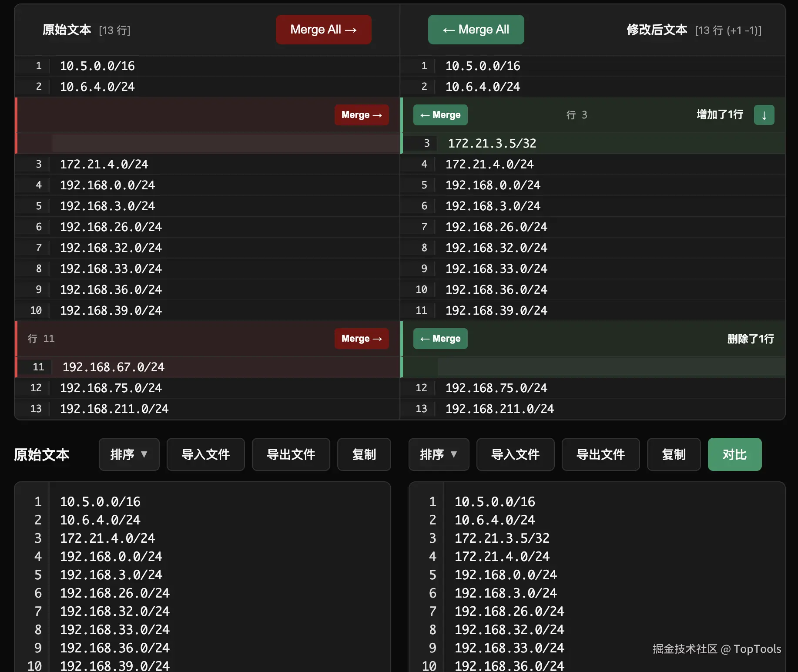
Task: Click 192.168.0.0/24 in the bottom left editor
Action: 111,557
